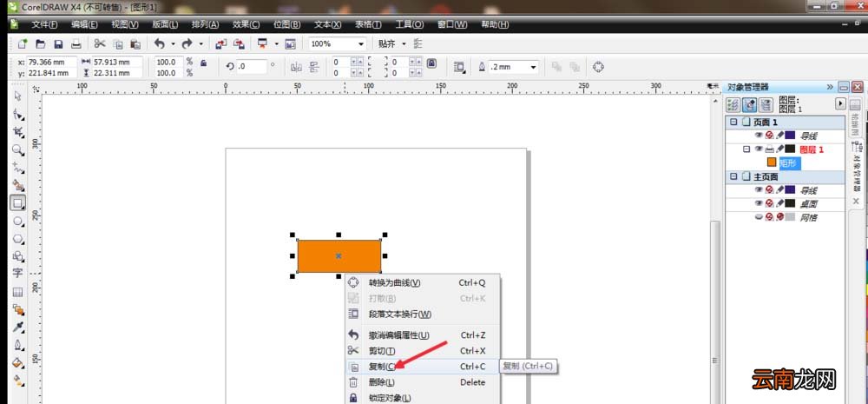Select the Crop tool
The image size is (868, 404).
coord(17,132)
